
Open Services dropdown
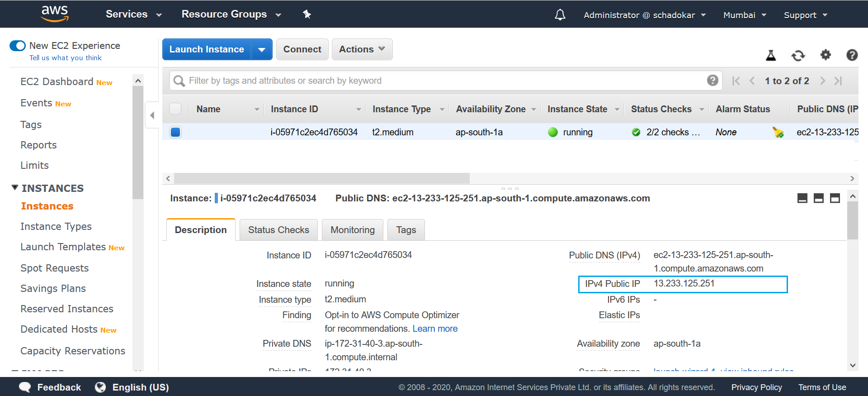(134, 14)
